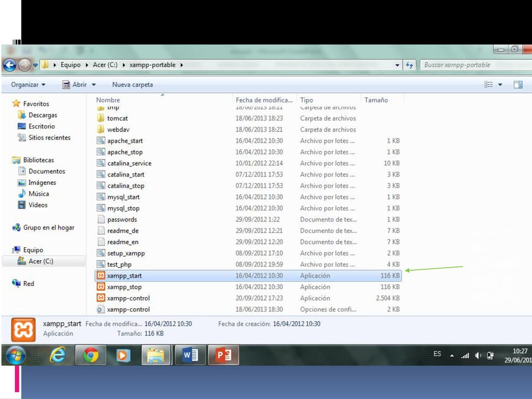Open the view options dropdown arrow

coord(500,85)
